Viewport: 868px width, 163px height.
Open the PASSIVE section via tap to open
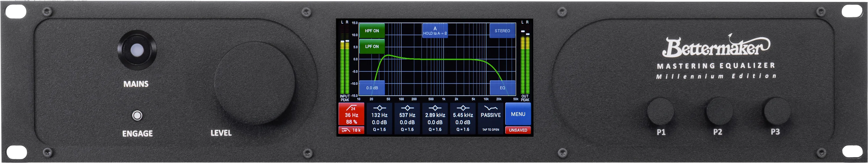pyautogui.click(x=491, y=118)
